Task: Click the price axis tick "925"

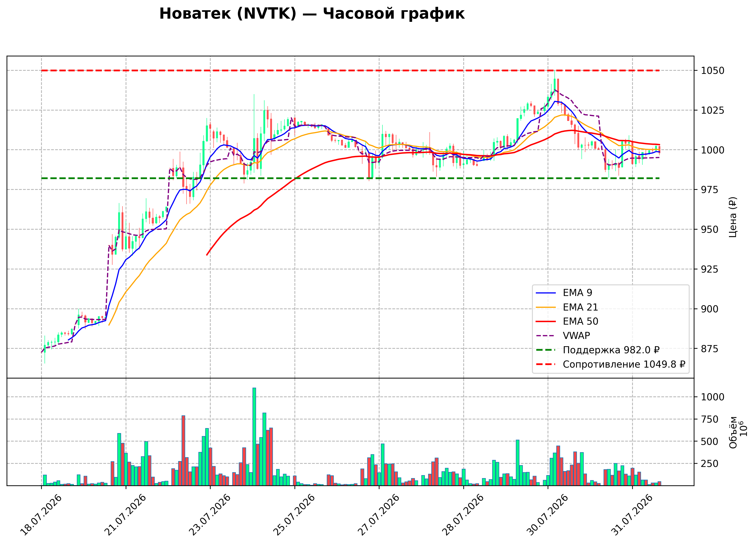Action: point(710,269)
